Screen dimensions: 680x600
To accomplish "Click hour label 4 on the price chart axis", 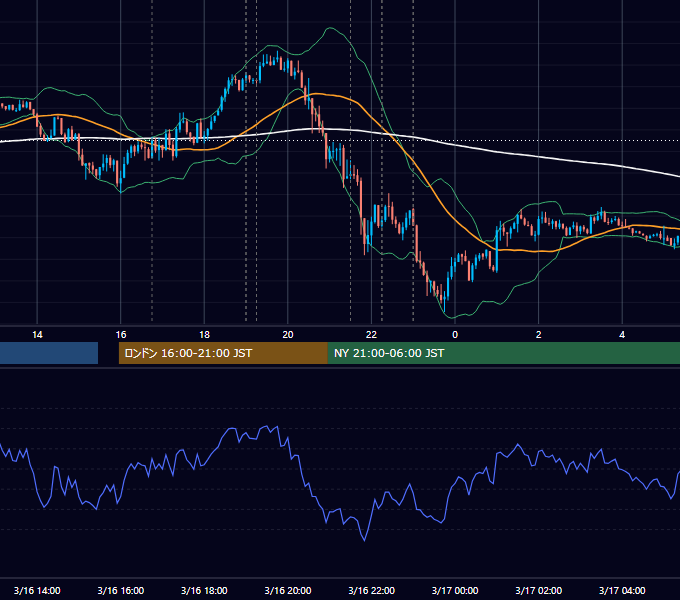I will pos(622,335).
